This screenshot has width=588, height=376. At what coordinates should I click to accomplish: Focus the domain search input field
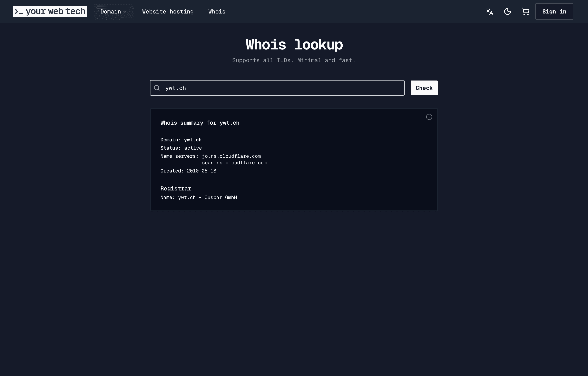coord(277,88)
